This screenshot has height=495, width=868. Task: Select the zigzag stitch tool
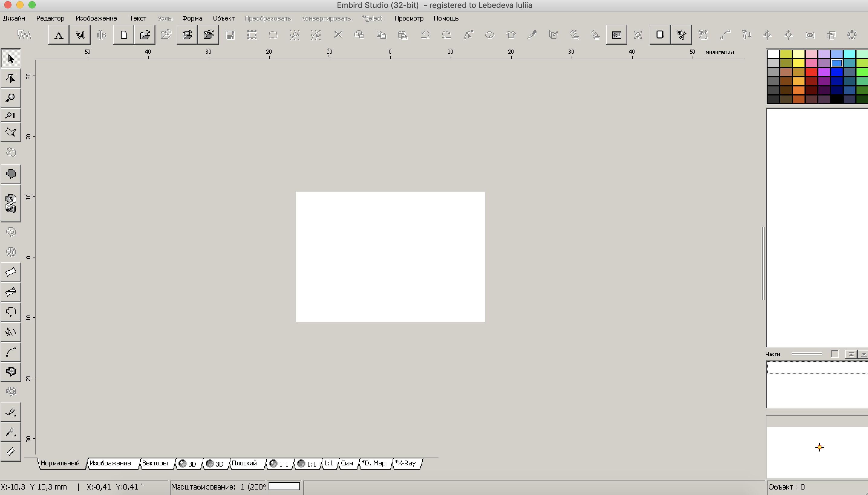(x=11, y=332)
